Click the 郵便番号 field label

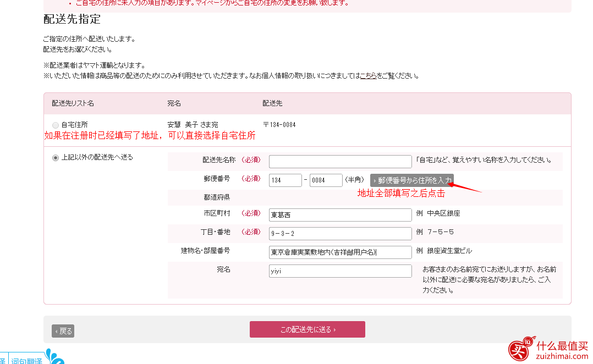[x=217, y=178]
